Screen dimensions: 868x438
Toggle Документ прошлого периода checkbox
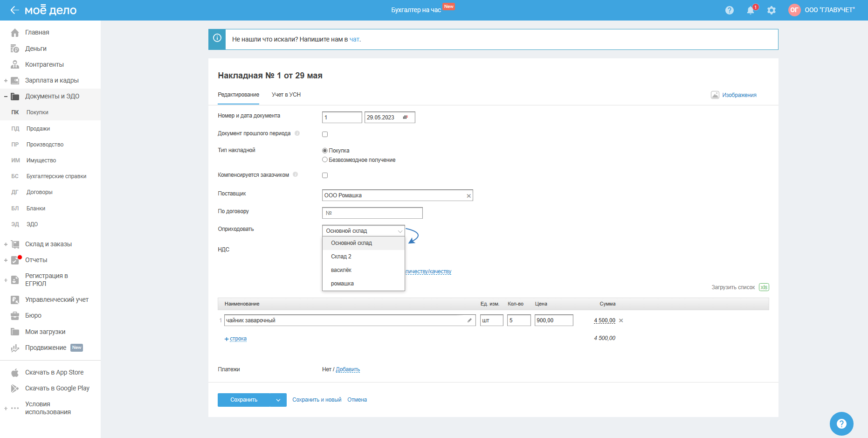pos(325,134)
